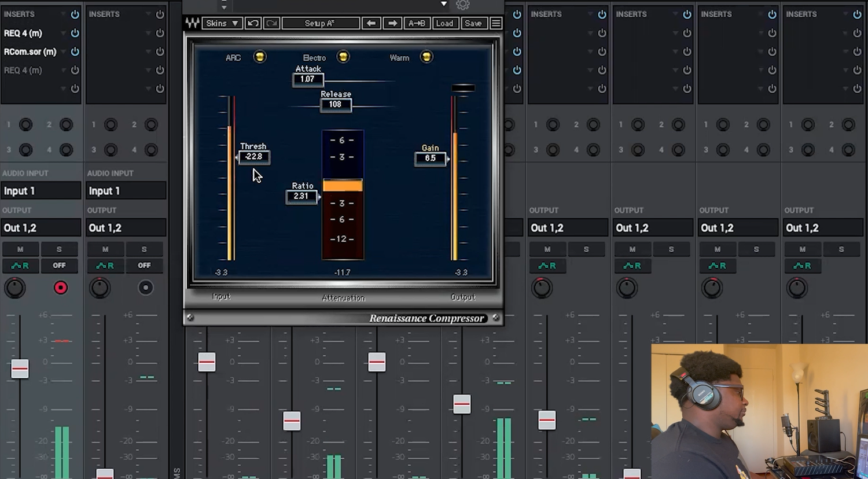This screenshot has width=868, height=479.
Task: Click the A→B preset compare icon
Action: click(417, 23)
